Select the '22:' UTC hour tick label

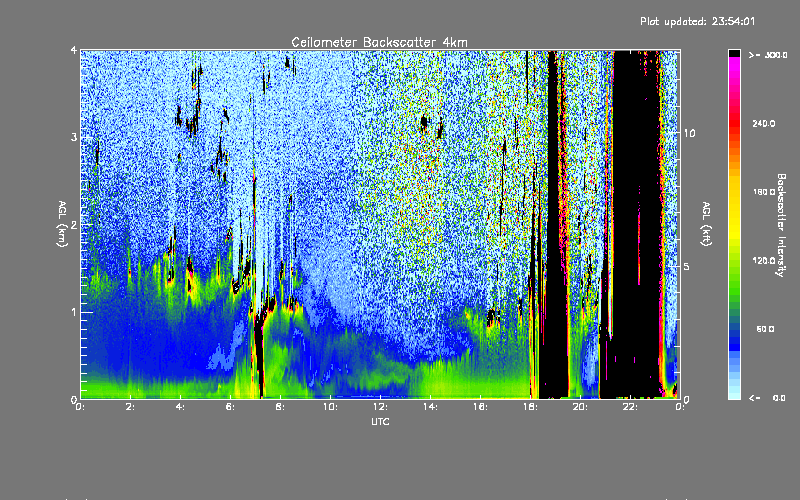click(630, 407)
